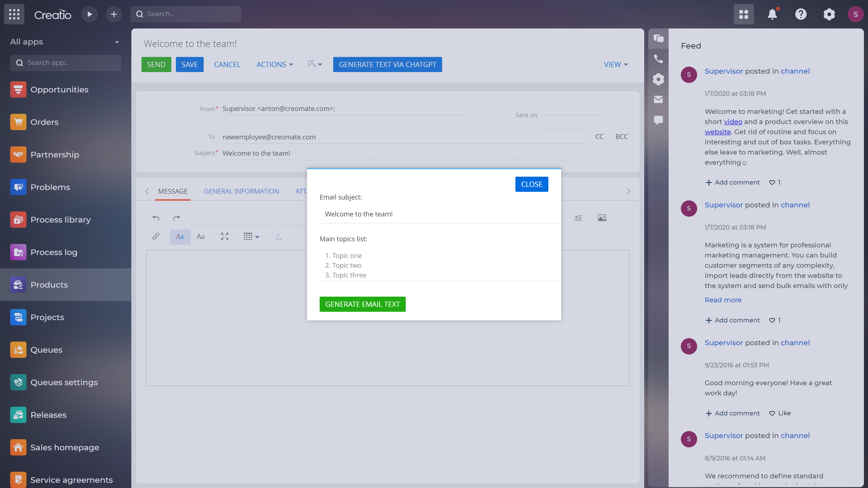Open the help question mark icon
Viewport: 868px width, 488px height.
point(801,14)
